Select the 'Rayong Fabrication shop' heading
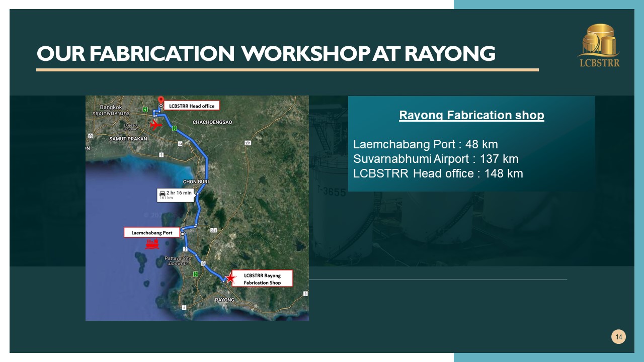The height and width of the screenshot is (362, 644). (x=471, y=115)
